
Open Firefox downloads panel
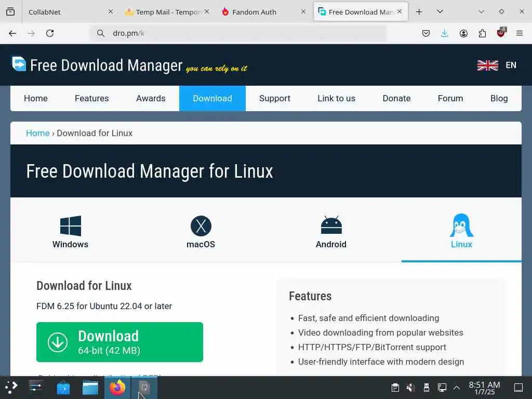coord(445,33)
